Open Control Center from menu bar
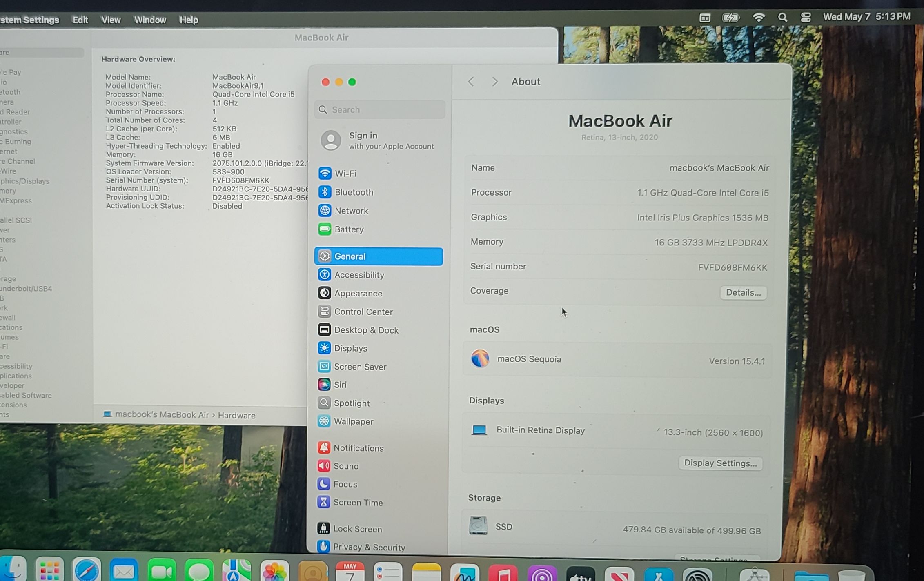Viewport: 924px width, 581px height. tap(806, 18)
